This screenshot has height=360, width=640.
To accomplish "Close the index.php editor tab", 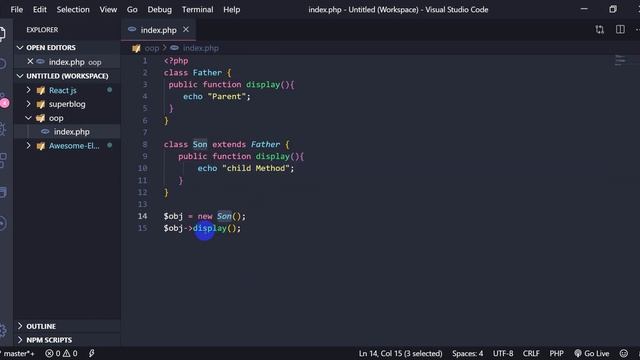I will point(186,29).
